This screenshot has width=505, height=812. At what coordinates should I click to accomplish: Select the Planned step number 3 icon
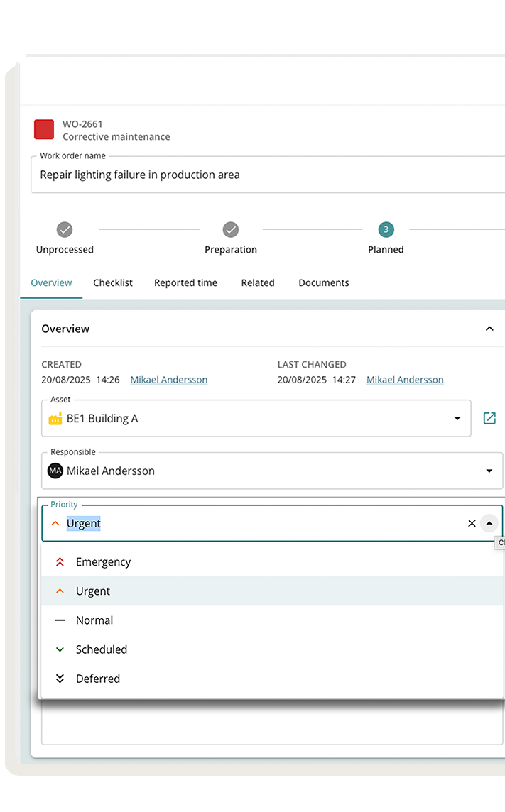pyautogui.click(x=386, y=229)
